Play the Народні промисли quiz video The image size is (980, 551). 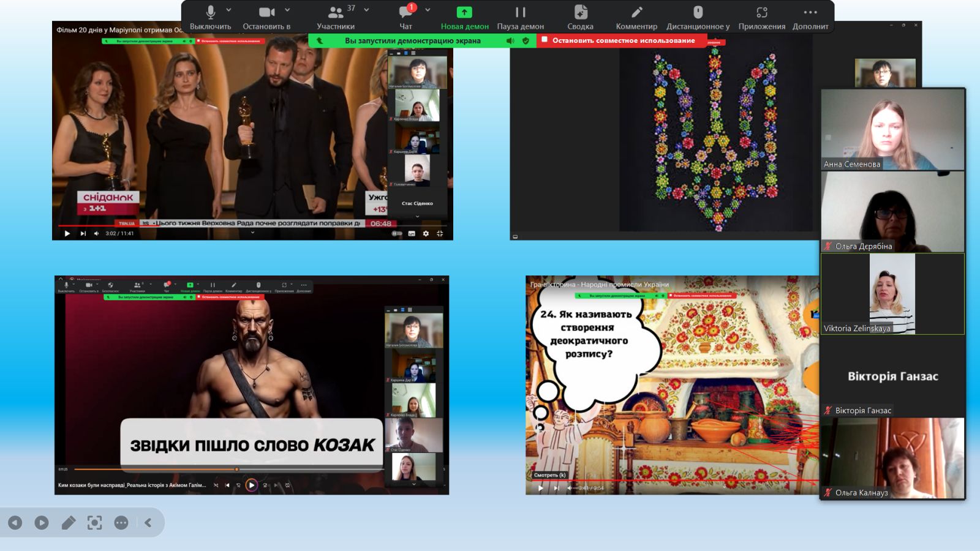[540, 488]
